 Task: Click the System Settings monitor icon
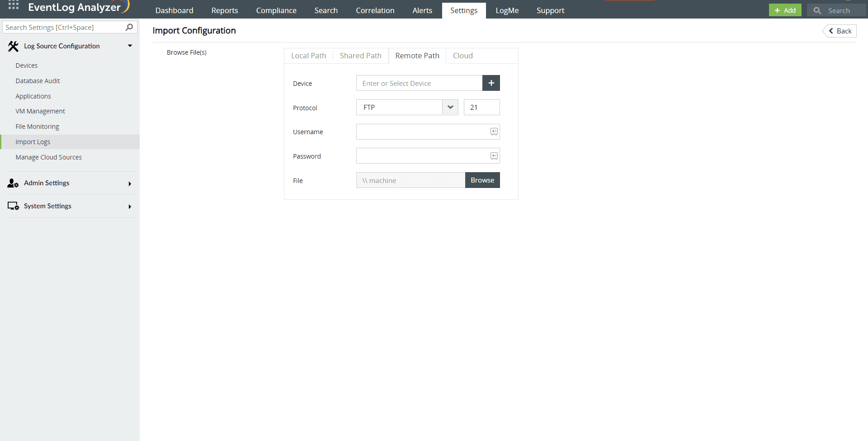[13, 206]
